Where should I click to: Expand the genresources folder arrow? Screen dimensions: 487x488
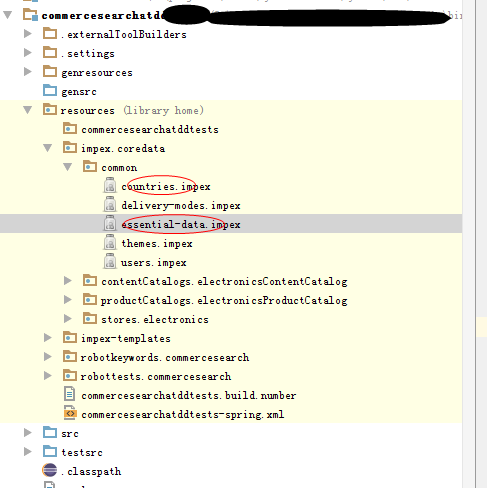click(x=28, y=72)
